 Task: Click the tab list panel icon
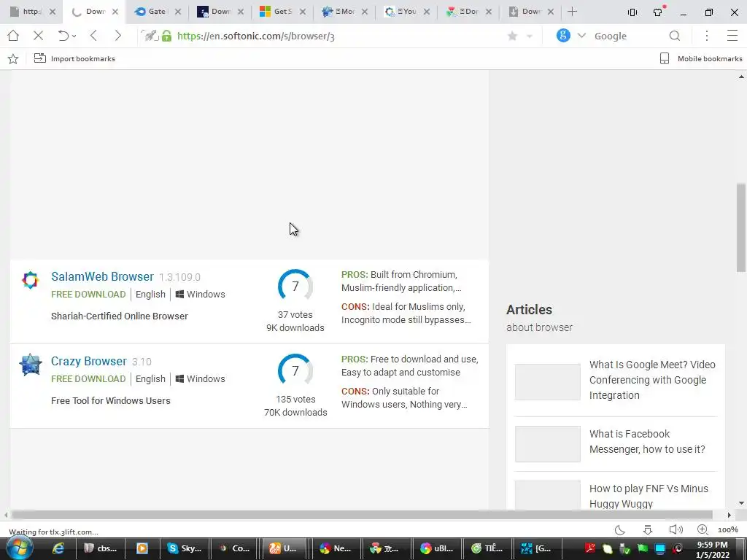(x=632, y=12)
